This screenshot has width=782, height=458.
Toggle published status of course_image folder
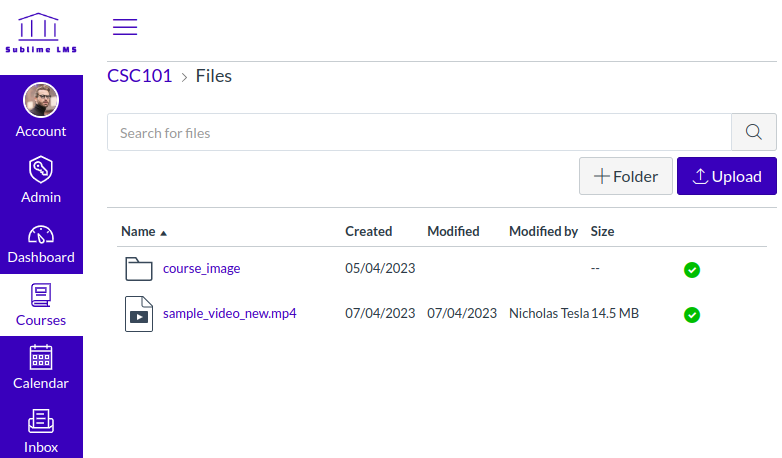(x=691, y=269)
